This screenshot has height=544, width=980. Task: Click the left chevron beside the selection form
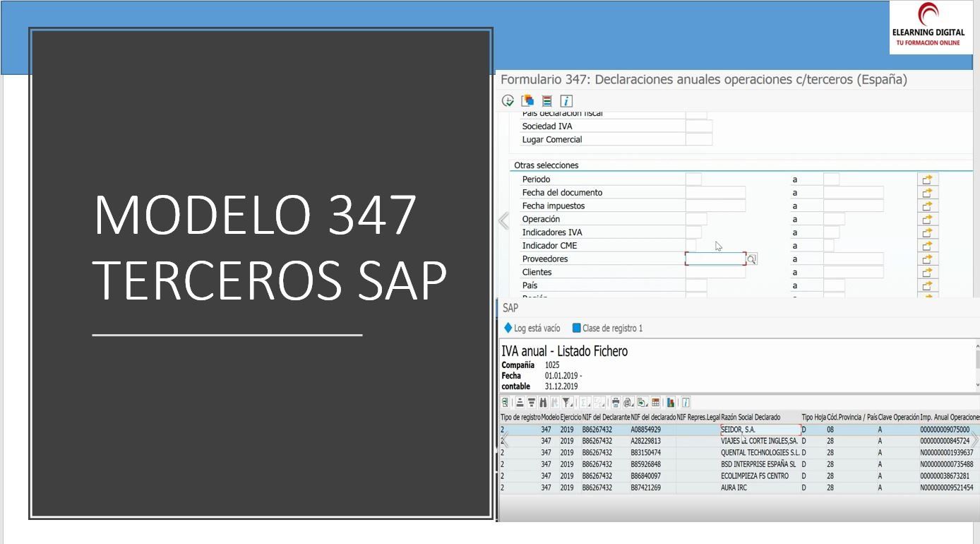[x=503, y=221]
